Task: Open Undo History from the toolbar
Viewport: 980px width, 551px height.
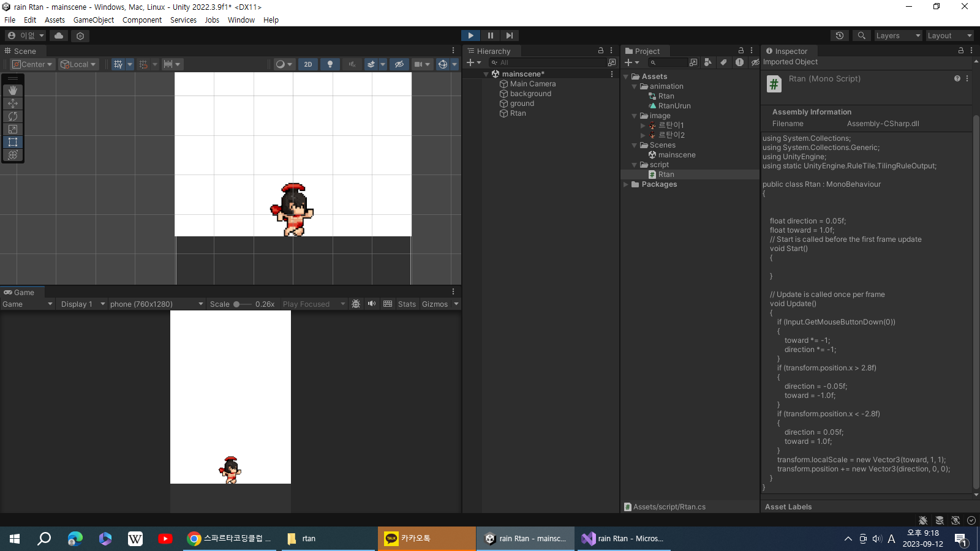Action: [x=840, y=36]
